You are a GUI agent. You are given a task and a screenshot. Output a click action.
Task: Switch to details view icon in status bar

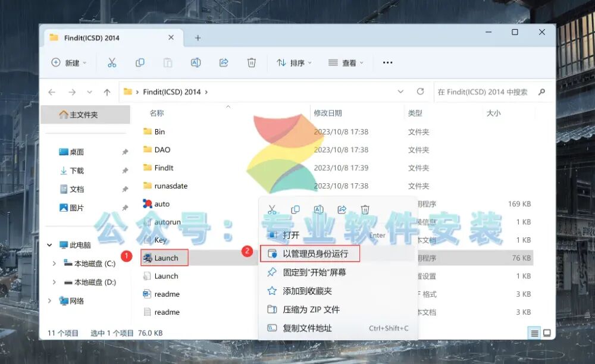(534, 333)
